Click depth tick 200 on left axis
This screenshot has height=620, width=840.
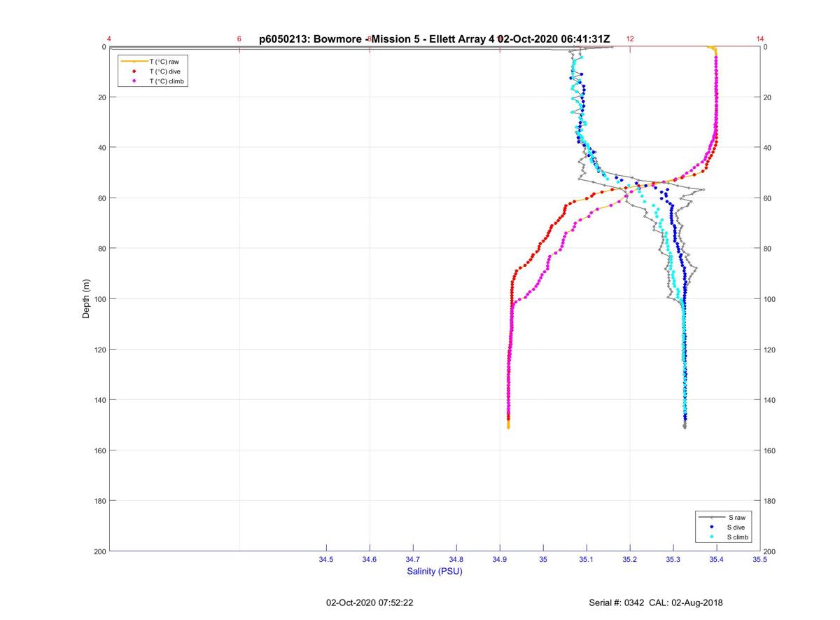click(x=99, y=551)
